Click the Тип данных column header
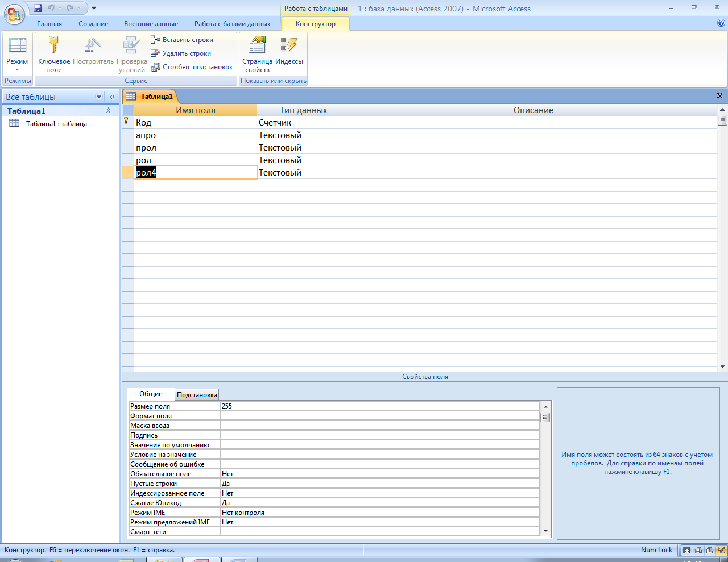This screenshot has height=562, width=728. 303,110
